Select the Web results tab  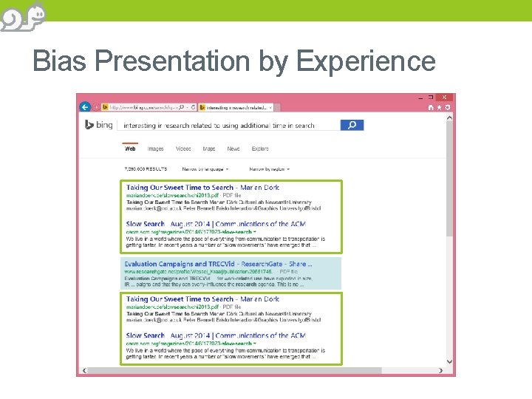pos(130,149)
